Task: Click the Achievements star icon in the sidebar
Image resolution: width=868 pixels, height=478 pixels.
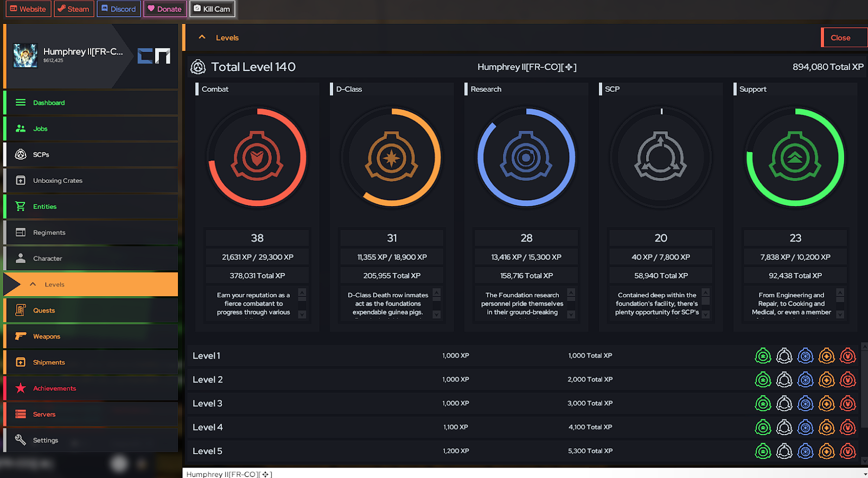Action: pos(21,388)
